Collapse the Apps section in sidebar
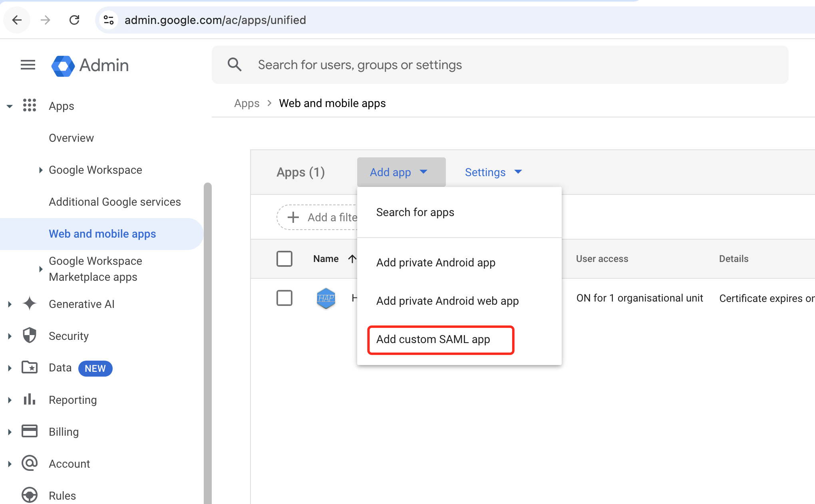Image resolution: width=815 pixels, height=504 pixels. [x=10, y=106]
